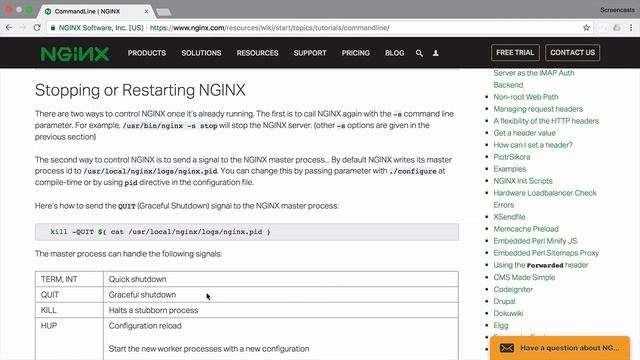
Task: Click '/usr/bin/nginx -s stop' inline code
Action: [170, 126]
